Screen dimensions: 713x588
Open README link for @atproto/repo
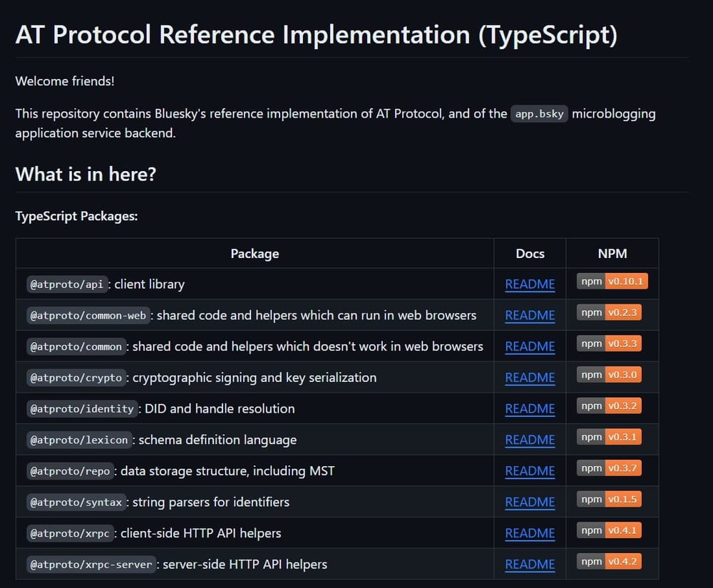pyautogui.click(x=530, y=471)
